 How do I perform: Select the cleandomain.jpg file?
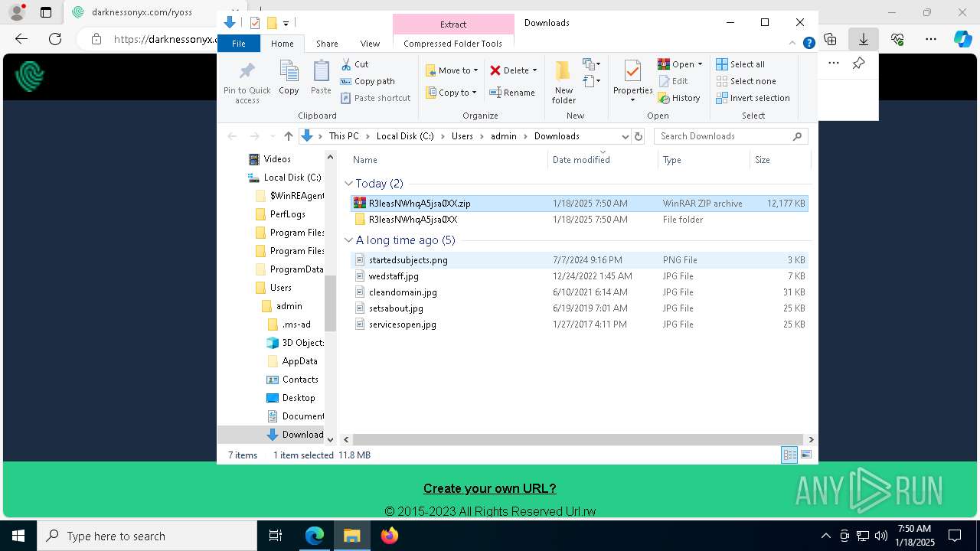click(579, 292)
